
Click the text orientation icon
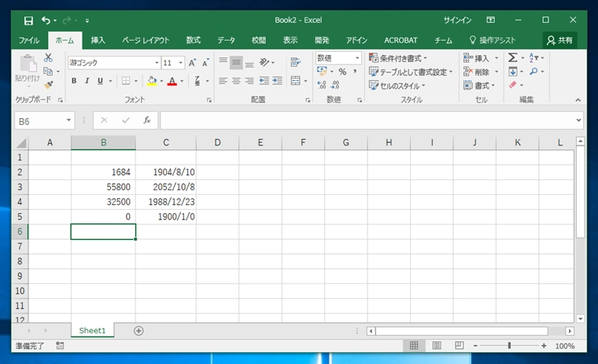[x=264, y=62]
